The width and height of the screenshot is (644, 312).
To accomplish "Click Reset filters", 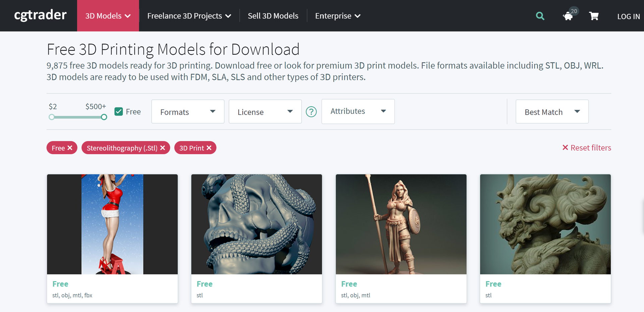I will pos(587,148).
